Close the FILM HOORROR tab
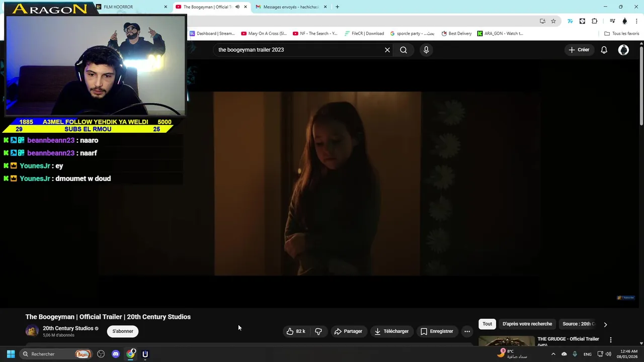The image size is (644, 362). [166, 7]
